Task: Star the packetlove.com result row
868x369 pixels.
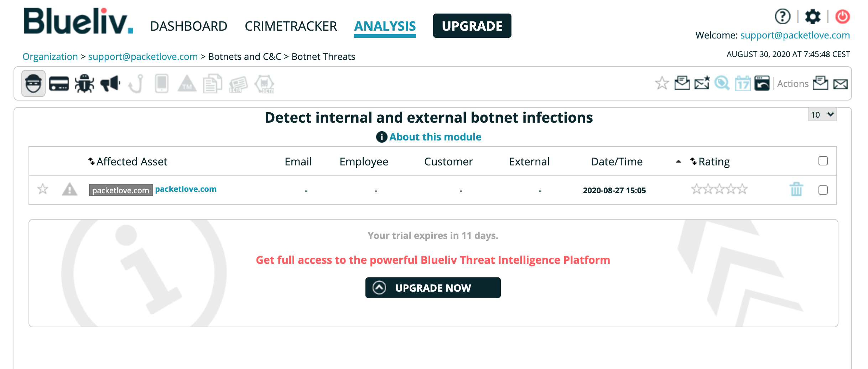Action: (x=43, y=189)
